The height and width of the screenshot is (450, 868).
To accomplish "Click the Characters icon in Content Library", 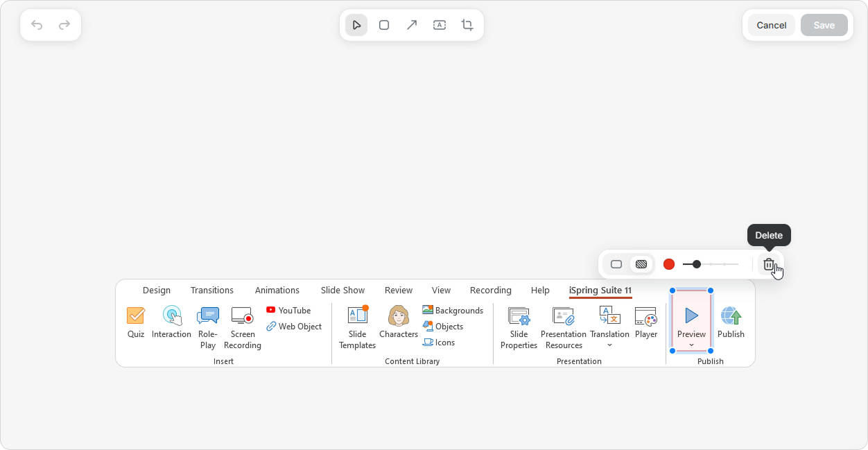I will pyautogui.click(x=399, y=316).
